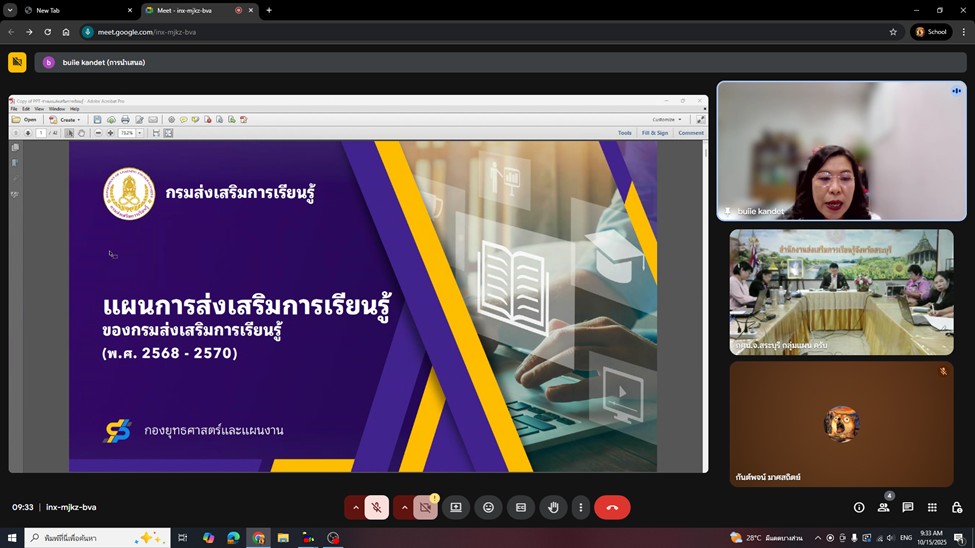Switch to the New Tab browser tab
Screen dimensions: 975x548
click(x=75, y=10)
